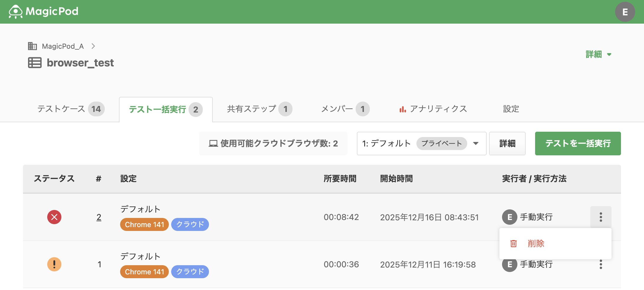Open the three-dot menu for run 1
The height and width of the screenshot is (290, 644).
601,265
